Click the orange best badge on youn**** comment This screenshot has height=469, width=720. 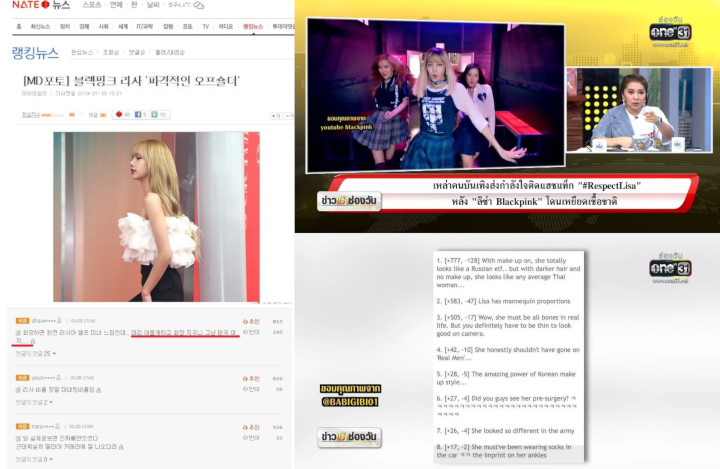(x=22, y=378)
